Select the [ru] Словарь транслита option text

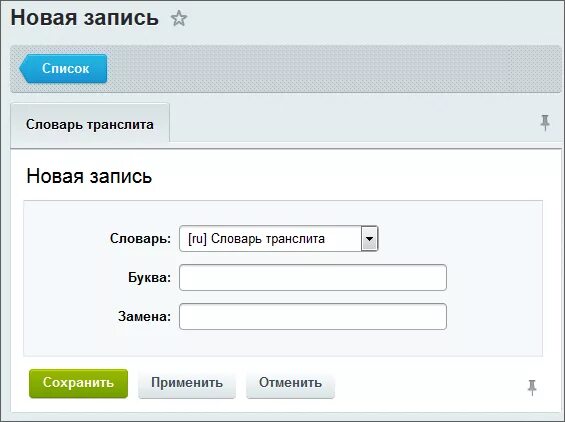pyautogui.click(x=256, y=239)
